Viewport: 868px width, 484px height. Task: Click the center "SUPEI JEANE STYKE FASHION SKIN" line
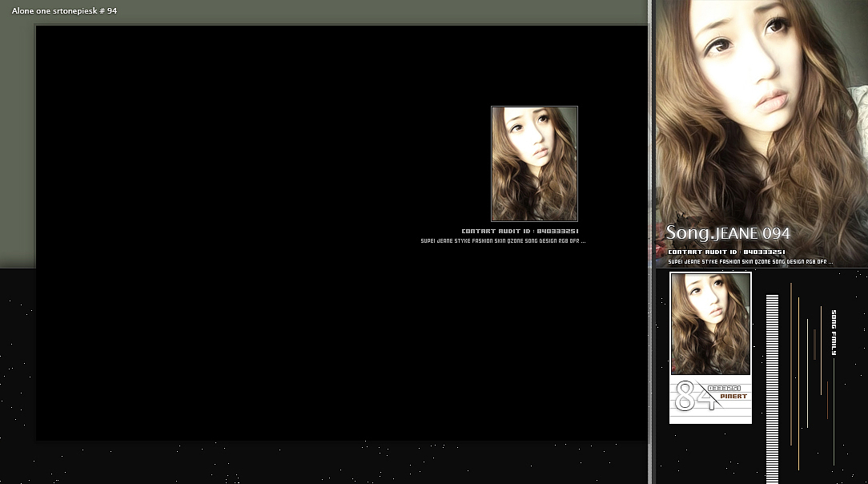pyautogui.click(x=503, y=241)
